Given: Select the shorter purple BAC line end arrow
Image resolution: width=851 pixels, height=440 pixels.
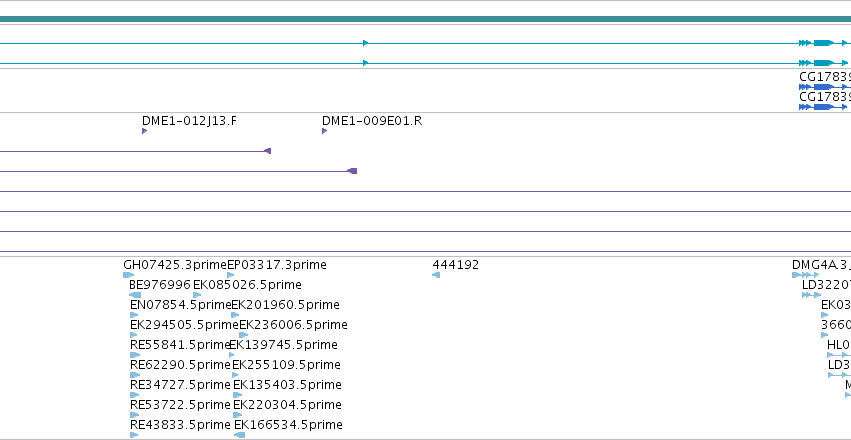Looking at the screenshot, I should (267, 151).
